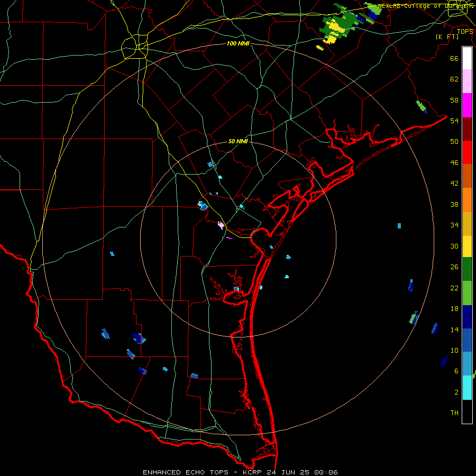Pick the magenta block in the color scale
476x476 pixels.
[467, 105]
